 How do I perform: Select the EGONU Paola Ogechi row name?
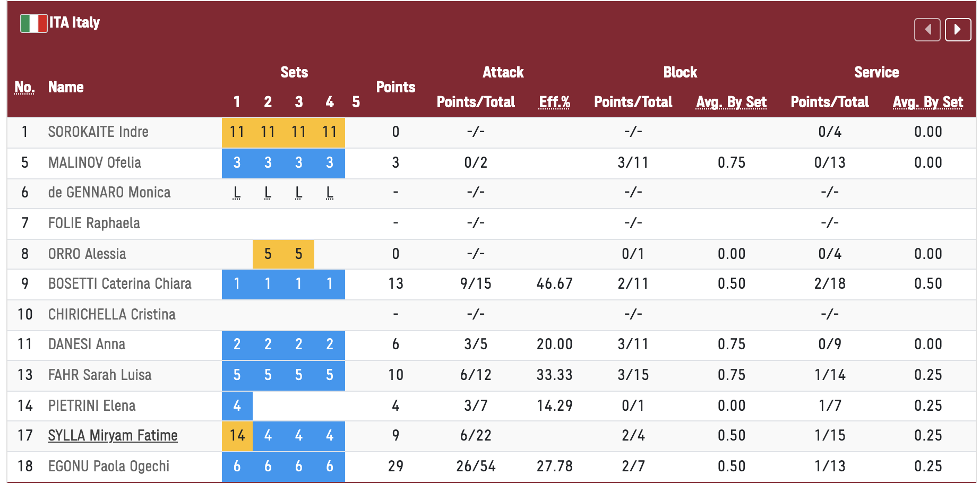click(109, 467)
